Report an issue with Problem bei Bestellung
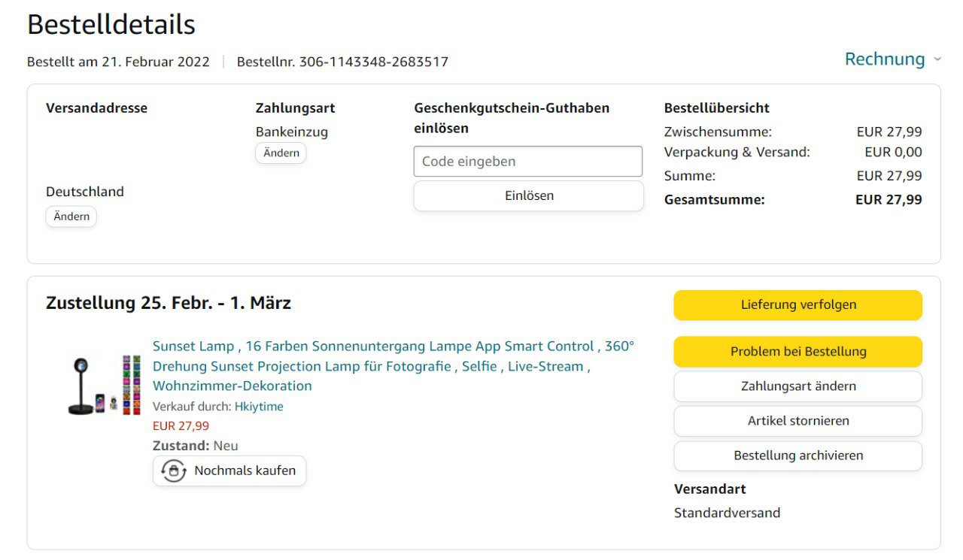 pyautogui.click(x=797, y=352)
